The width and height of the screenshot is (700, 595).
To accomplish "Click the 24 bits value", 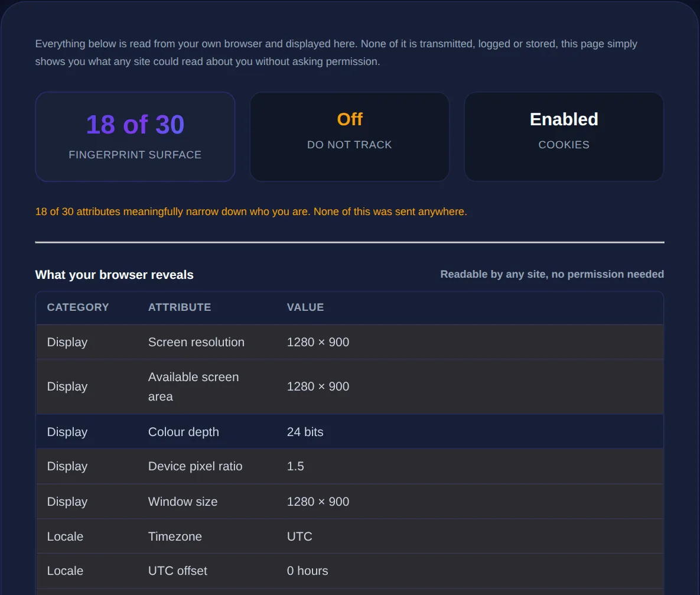I will tap(305, 432).
